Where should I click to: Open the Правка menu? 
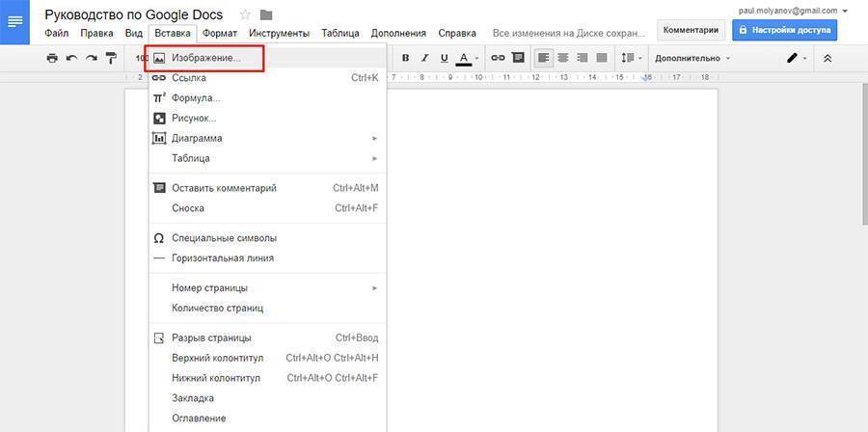tap(96, 33)
